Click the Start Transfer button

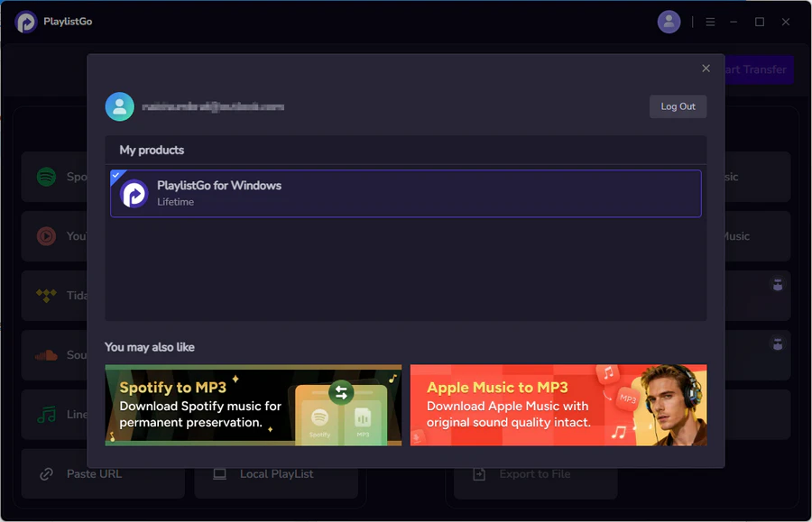(x=759, y=69)
